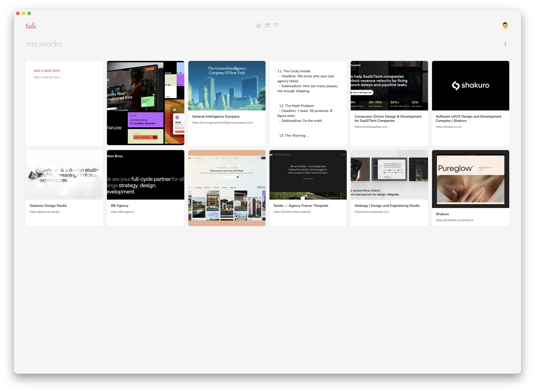Click the ADD A NEW NOTE label
Viewport: 535px width, 392px height.
47,71
